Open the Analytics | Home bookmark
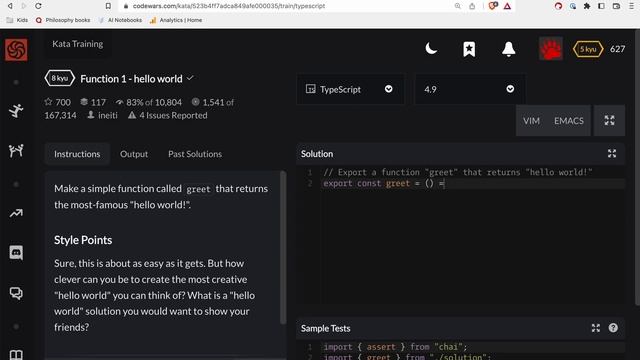 (x=176, y=20)
